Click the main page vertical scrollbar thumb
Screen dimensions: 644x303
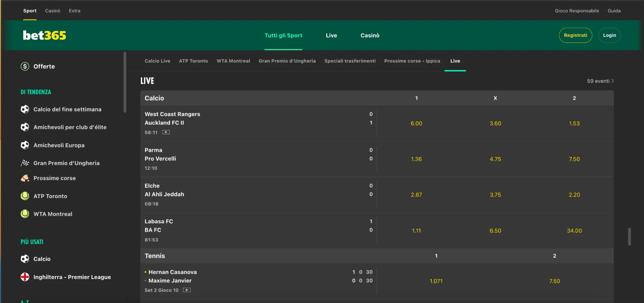(x=629, y=237)
